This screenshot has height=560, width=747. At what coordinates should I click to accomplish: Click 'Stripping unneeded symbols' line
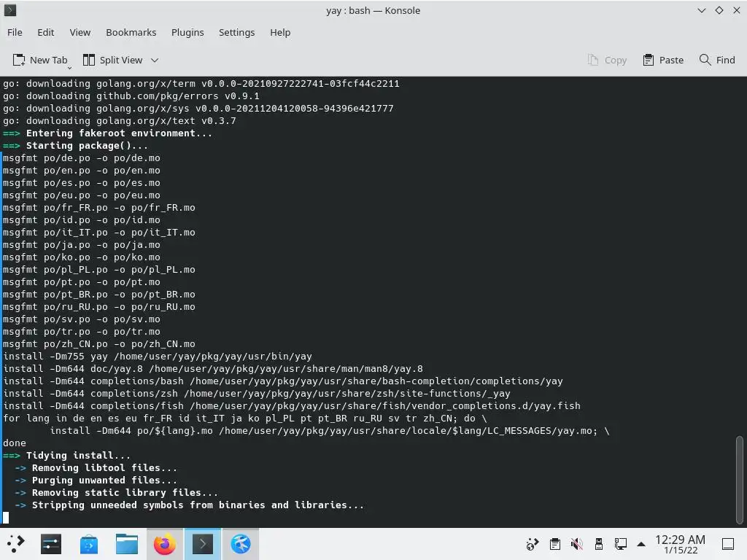[x=189, y=505]
